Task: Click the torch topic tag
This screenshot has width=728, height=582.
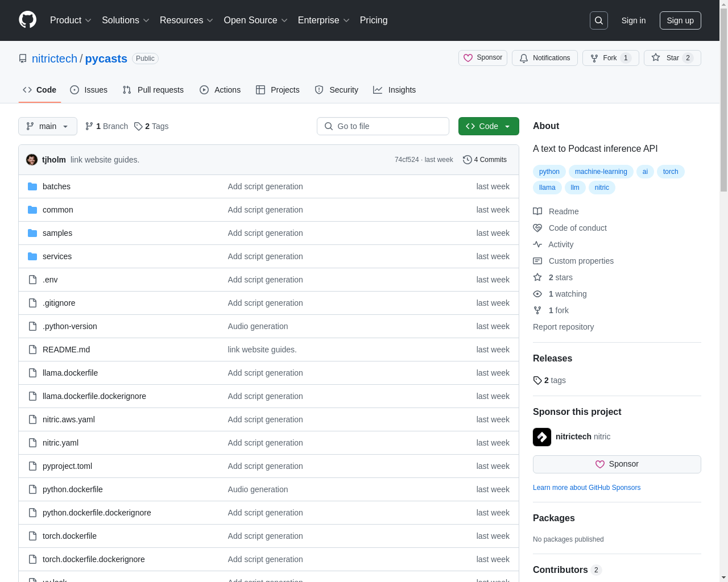Action: click(671, 172)
